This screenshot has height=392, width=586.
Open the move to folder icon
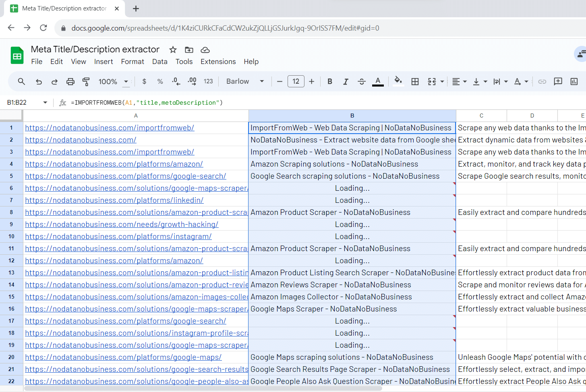click(x=189, y=50)
